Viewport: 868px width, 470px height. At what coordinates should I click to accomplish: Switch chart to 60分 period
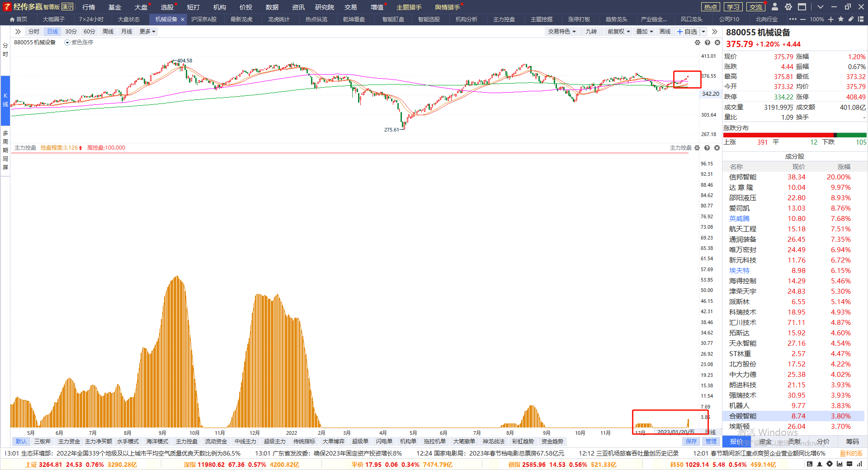90,32
